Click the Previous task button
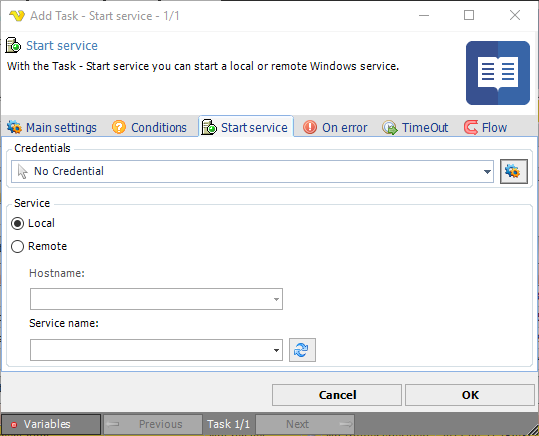539x436 pixels. pos(153,424)
